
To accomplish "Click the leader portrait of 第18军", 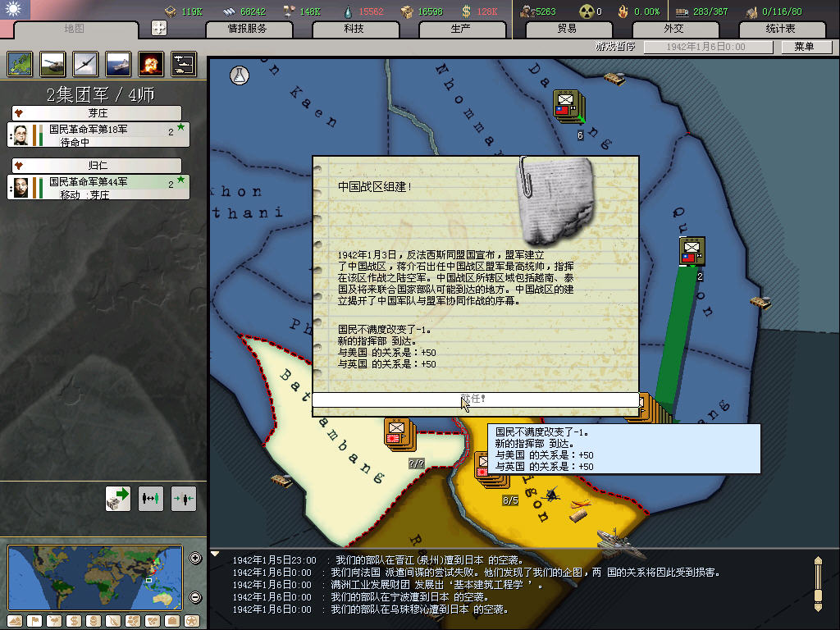I will (x=21, y=135).
